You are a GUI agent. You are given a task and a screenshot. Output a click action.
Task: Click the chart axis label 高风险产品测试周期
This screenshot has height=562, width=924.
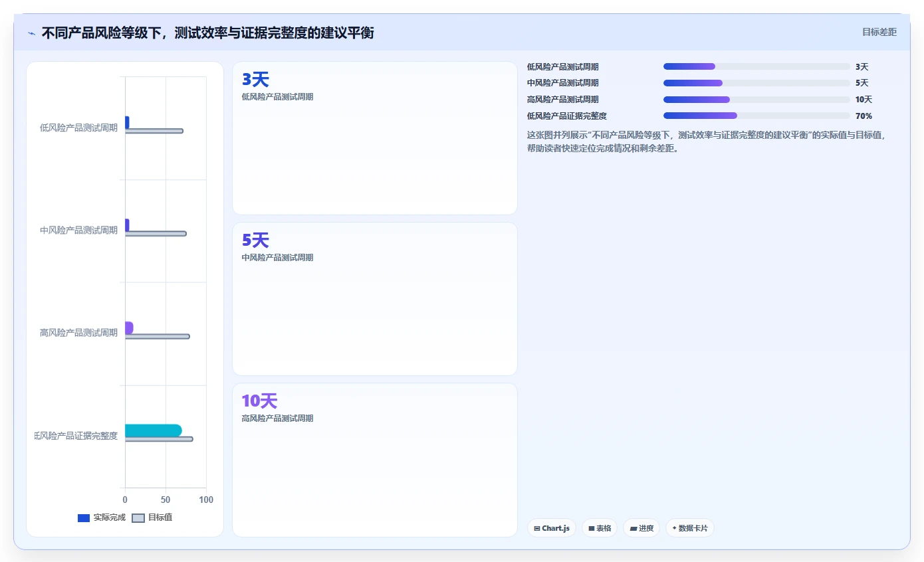(x=78, y=333)
